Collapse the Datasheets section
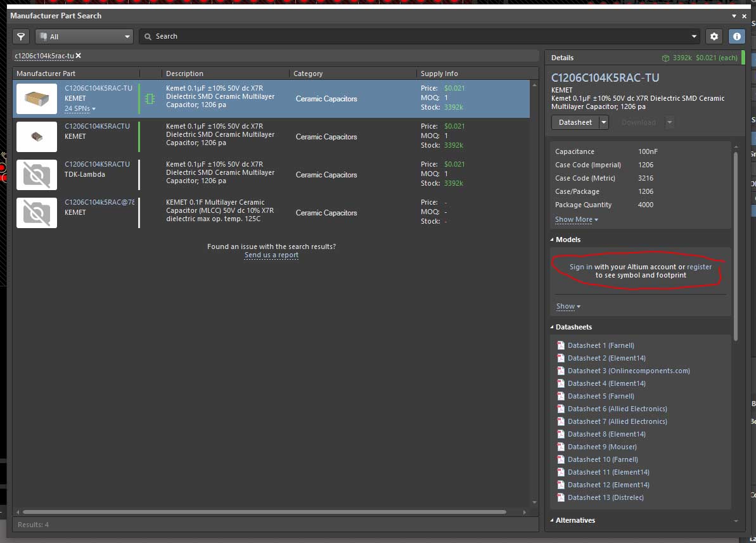This screenshot has width=756, height=543. [x=551, y=327]
